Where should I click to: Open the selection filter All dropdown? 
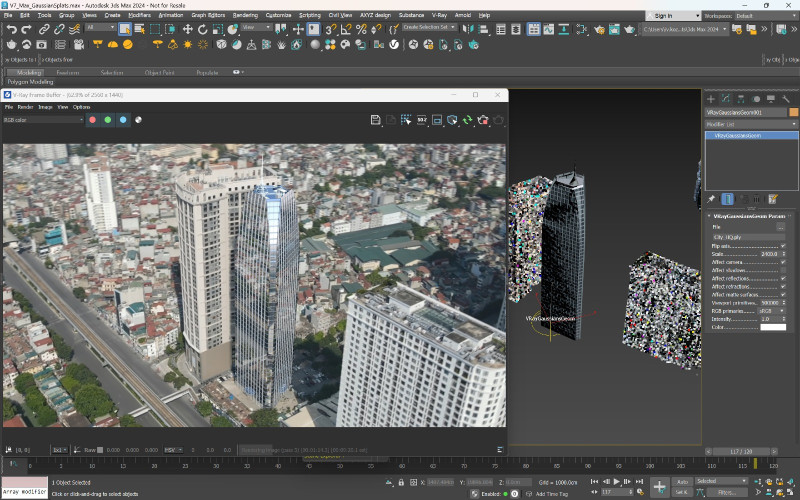click(101, 28)
